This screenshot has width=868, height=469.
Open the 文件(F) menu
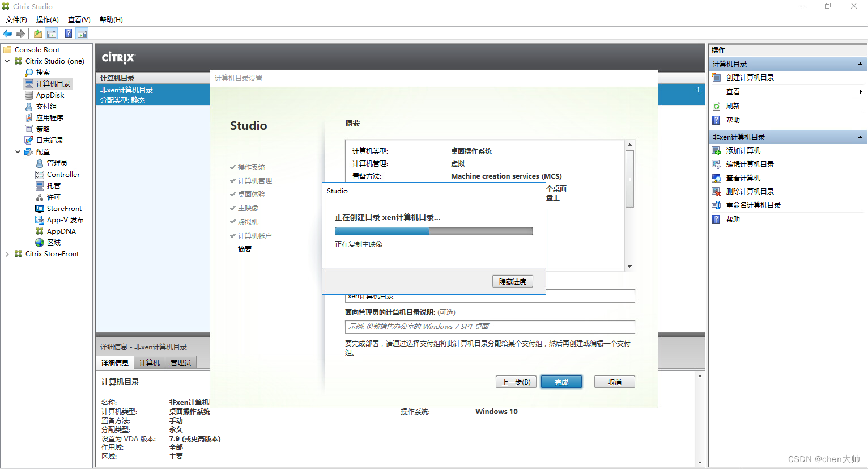(x=16, y=20)
